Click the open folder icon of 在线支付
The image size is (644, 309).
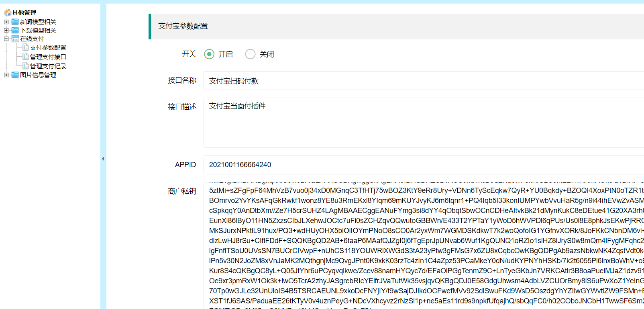pyautogui.click(x=15, y=39)
